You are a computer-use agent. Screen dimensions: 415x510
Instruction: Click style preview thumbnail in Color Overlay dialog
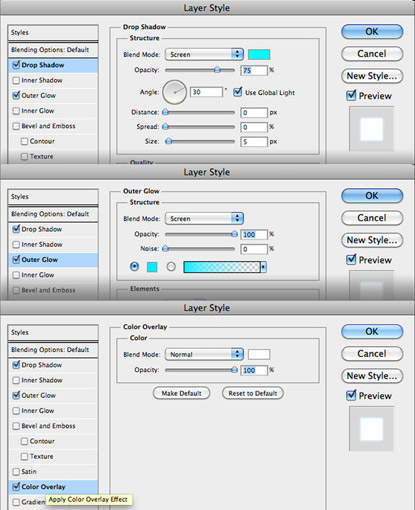[x=371, y=429]
